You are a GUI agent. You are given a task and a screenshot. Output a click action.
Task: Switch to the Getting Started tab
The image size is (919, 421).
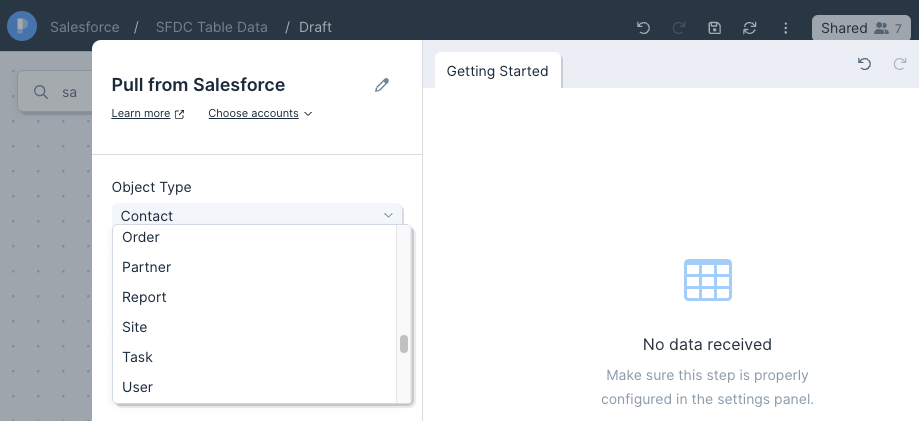pos(498,71)
